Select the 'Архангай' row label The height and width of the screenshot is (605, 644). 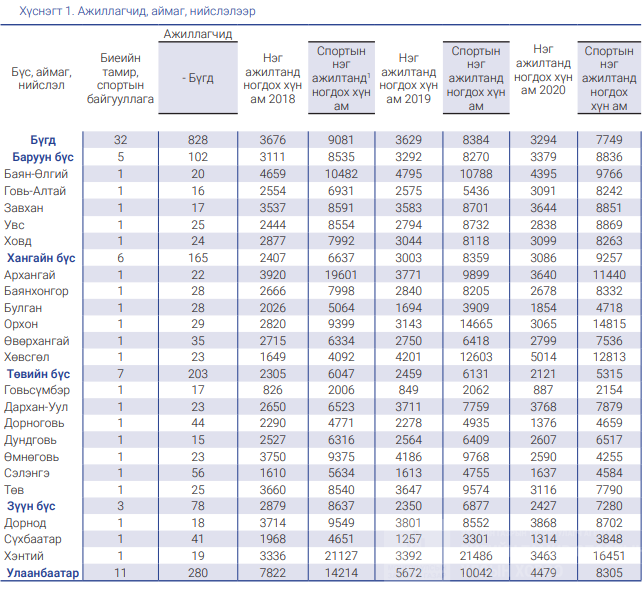point(30,275)
